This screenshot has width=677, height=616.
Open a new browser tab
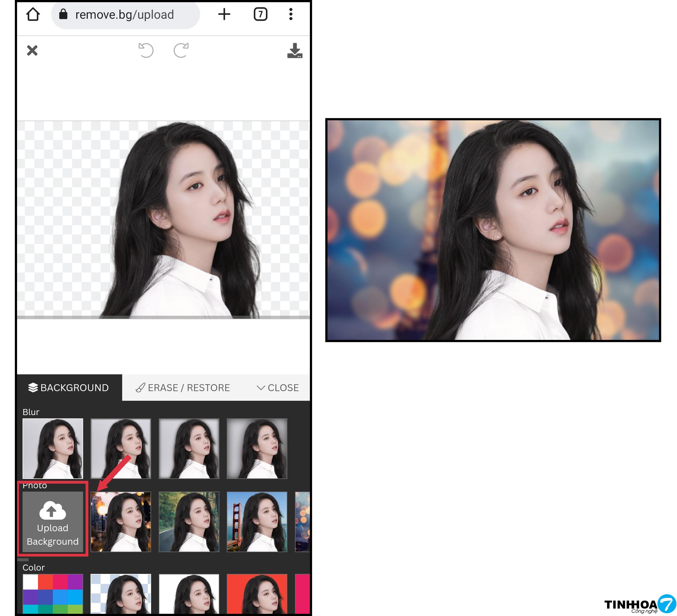click(x=224, y=14)
